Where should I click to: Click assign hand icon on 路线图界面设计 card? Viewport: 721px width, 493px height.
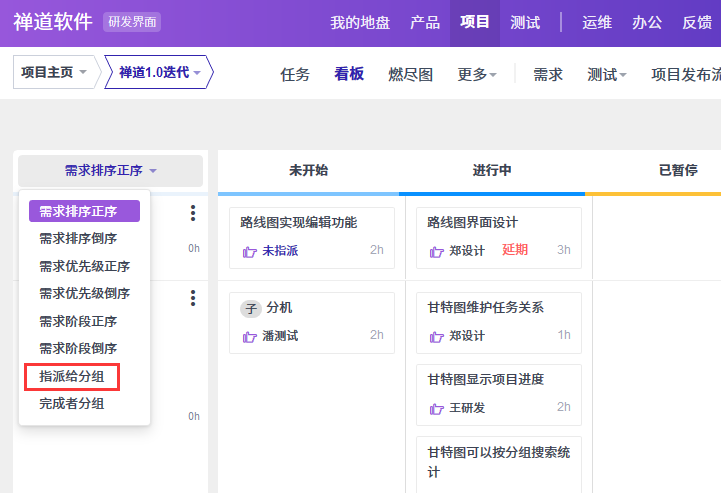pyautogui.click(x=436, y=251)
